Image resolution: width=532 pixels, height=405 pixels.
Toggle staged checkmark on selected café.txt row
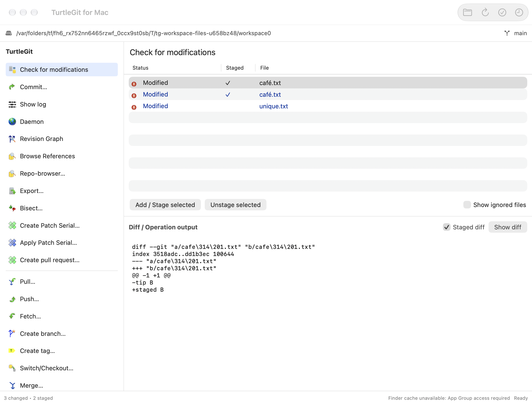pos(228,83)
